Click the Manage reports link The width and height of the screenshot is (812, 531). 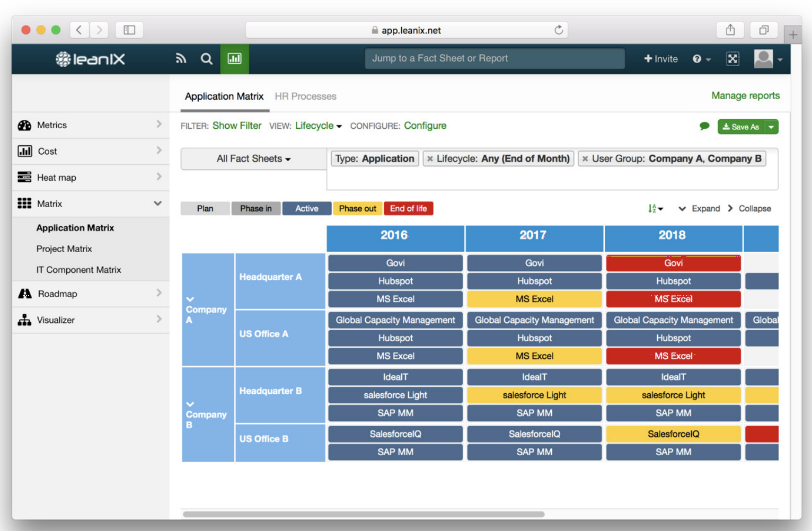click(745, 96)
